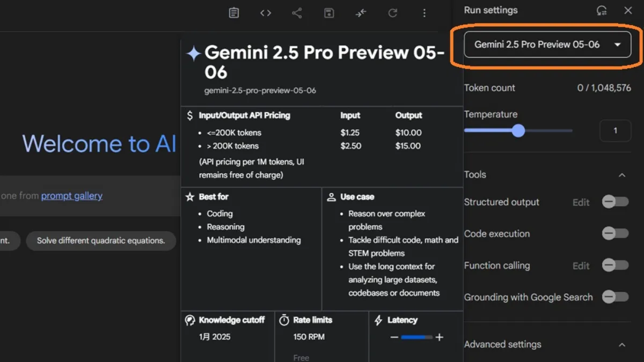Image resolution: width=644 pixels, height=362 pixels.
Task: Open the Gemini 2.5 Pro Preview model dropdown
Action: pos(547,45)
